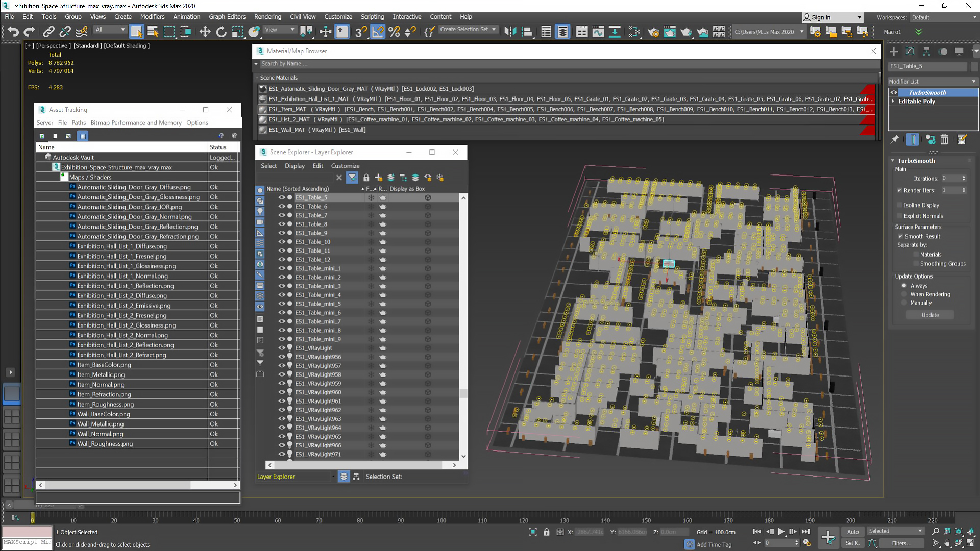This screenshot has height=551, width=980.
Task: Click the Filters... button
Action: 901,543
